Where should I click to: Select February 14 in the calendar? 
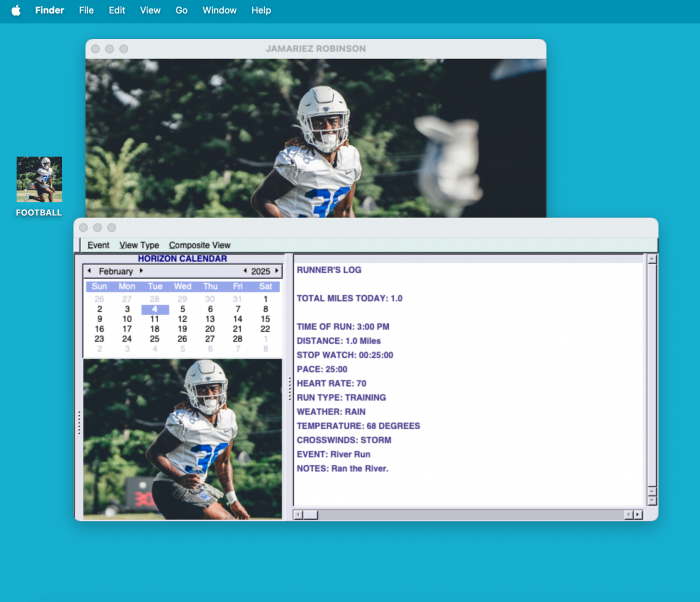(237, 319)
